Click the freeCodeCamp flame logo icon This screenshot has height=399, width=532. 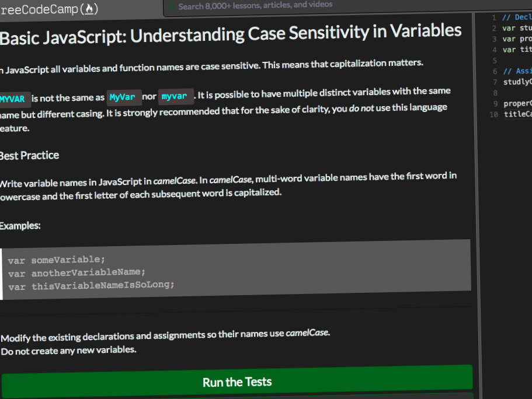click(x=89, y=9)
